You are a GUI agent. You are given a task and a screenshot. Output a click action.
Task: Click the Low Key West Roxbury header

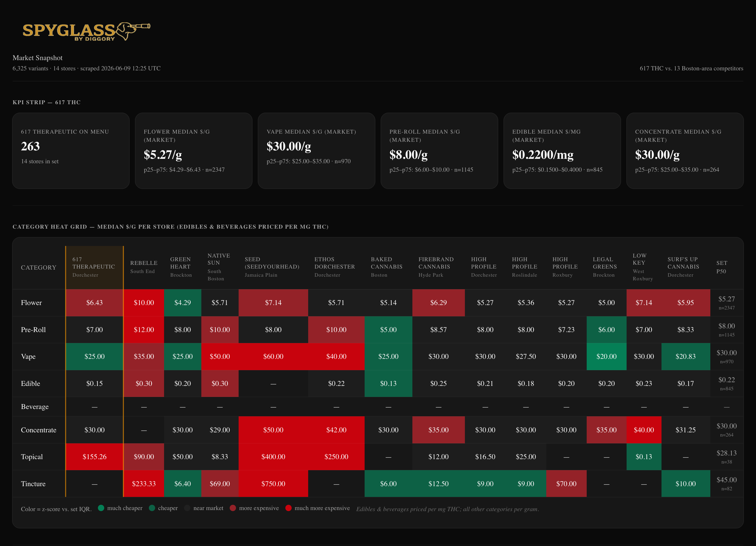tap(644, 267)
